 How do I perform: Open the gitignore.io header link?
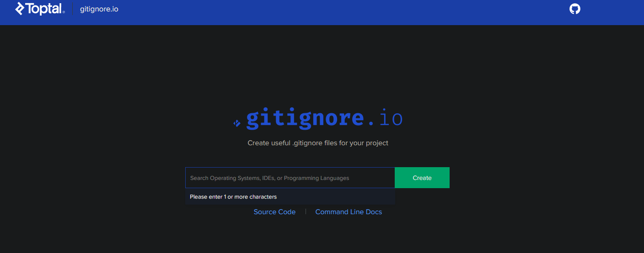coord(99,9)
